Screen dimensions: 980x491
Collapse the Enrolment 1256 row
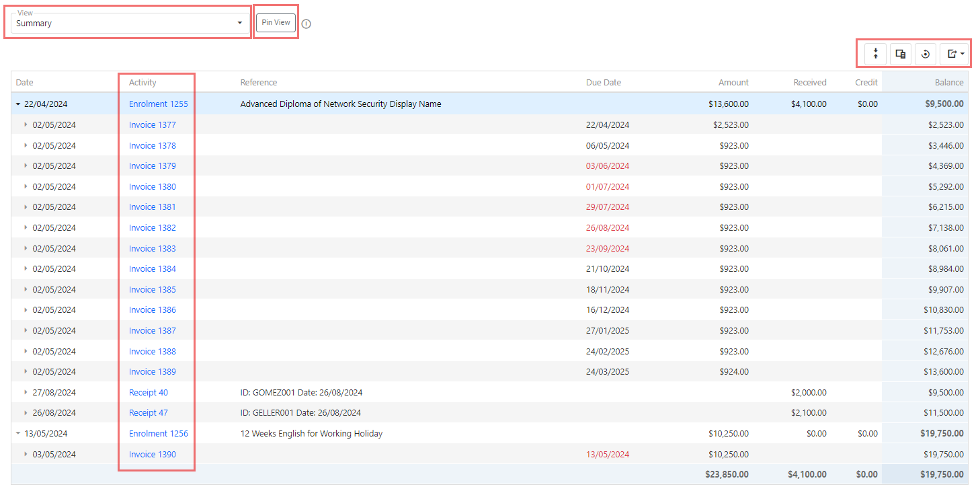click(18, 434)
